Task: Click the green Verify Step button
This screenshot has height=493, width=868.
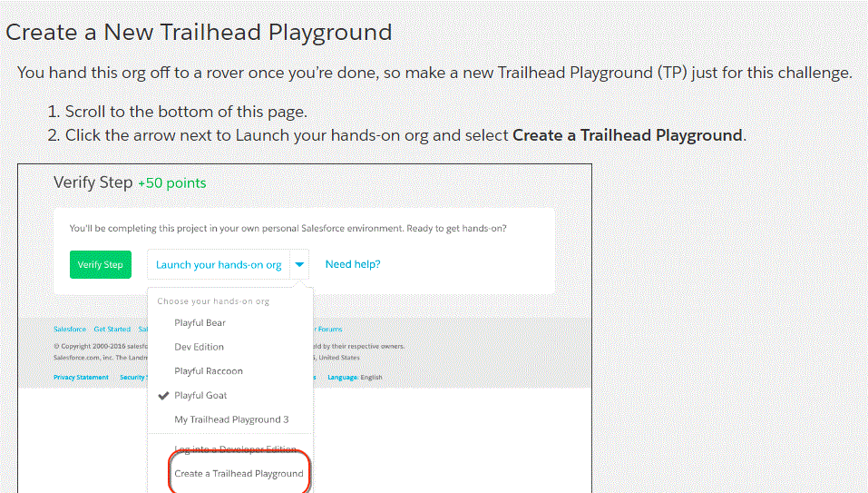Action: coord(100,264)
